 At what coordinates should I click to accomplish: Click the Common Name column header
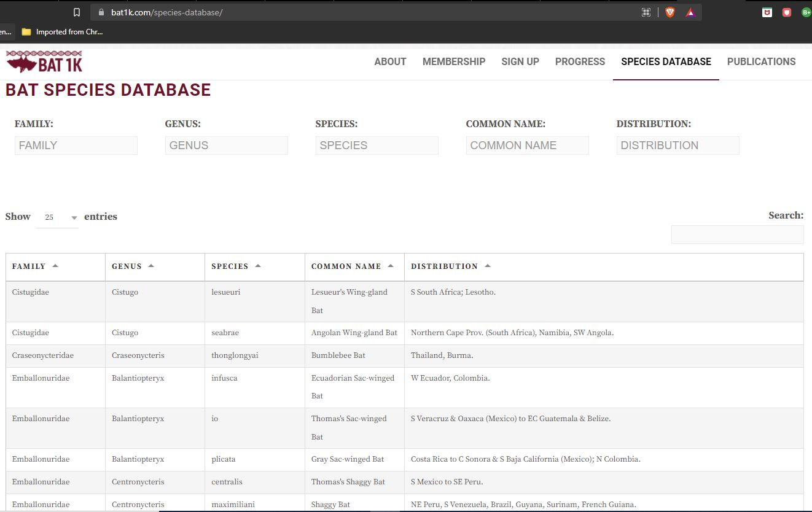pyautogui.click(x=355, y=267)
